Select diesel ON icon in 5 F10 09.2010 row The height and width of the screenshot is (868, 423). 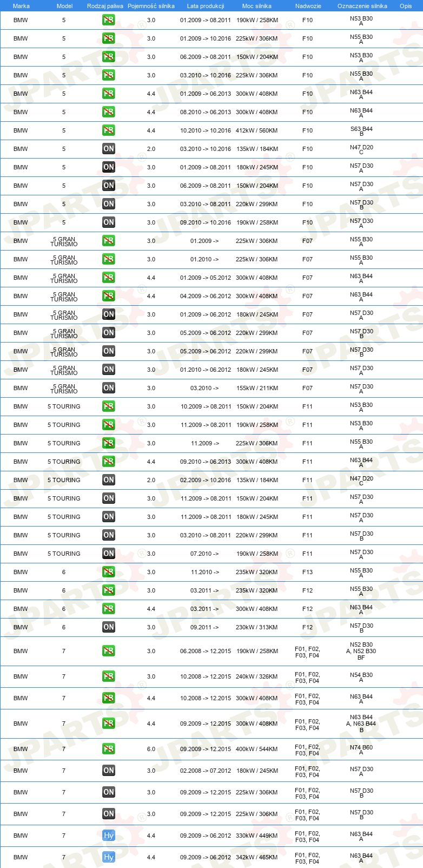click(x=109, y=222)
